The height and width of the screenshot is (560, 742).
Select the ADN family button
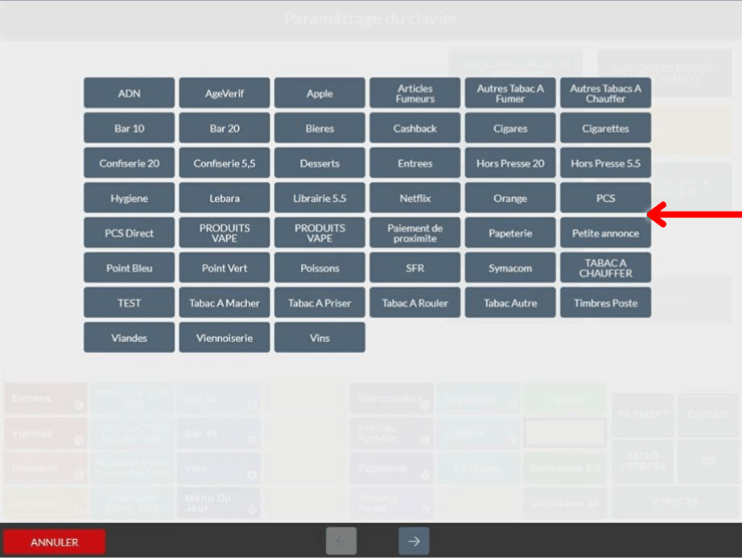pyautogui.click(x=130, y=93)
